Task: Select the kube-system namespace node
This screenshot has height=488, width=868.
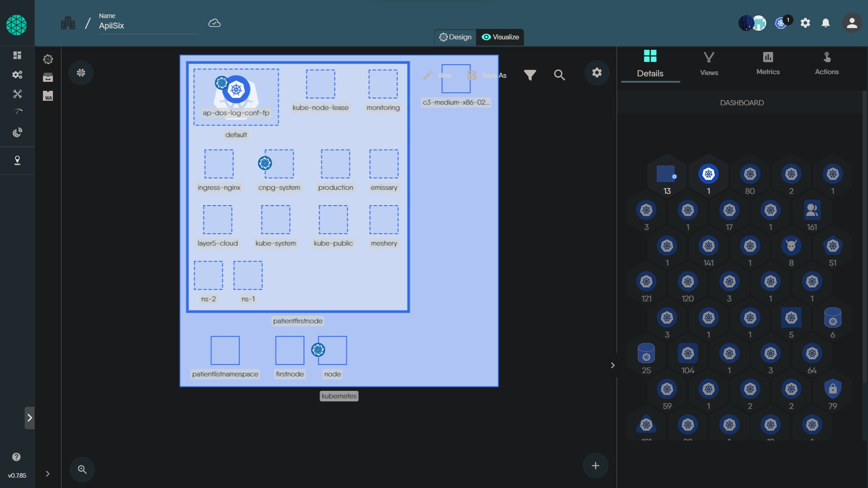Action: 276,220
